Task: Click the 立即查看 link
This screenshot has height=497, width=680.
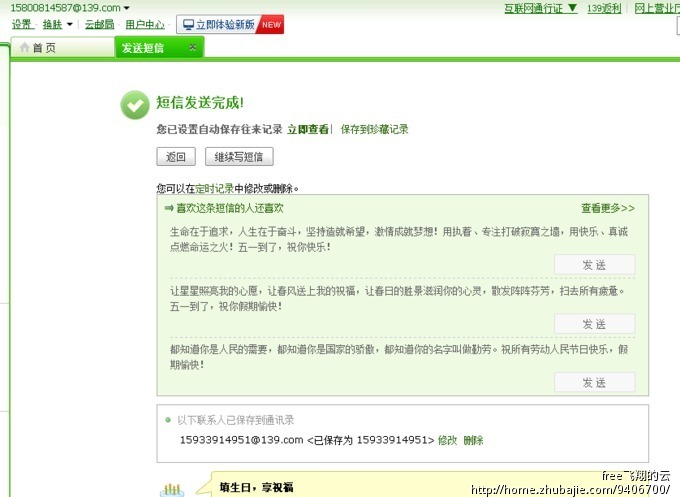Action: pos(308,129)
